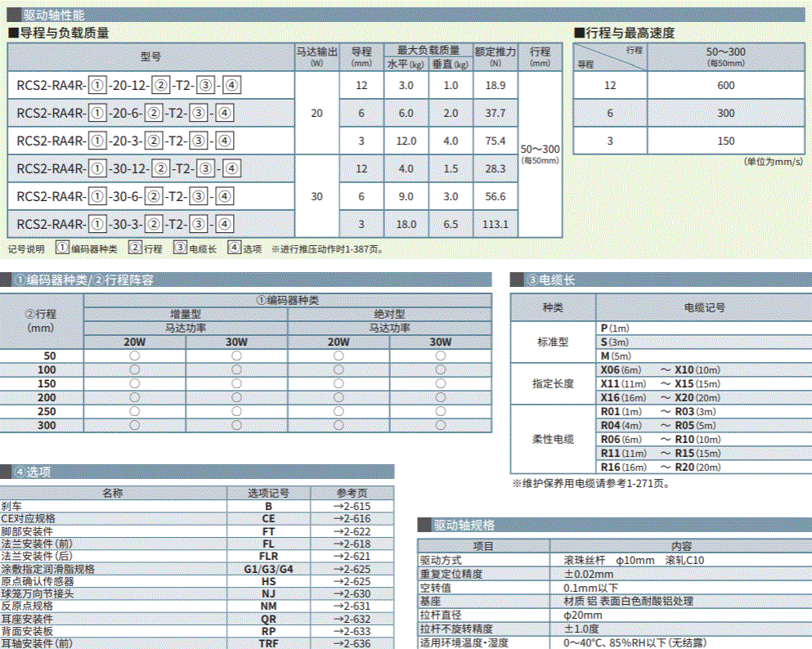The height and width of the screenshot is (649, 812).
Task: Click rated thrust value 113.1
Action: (495, 224)
